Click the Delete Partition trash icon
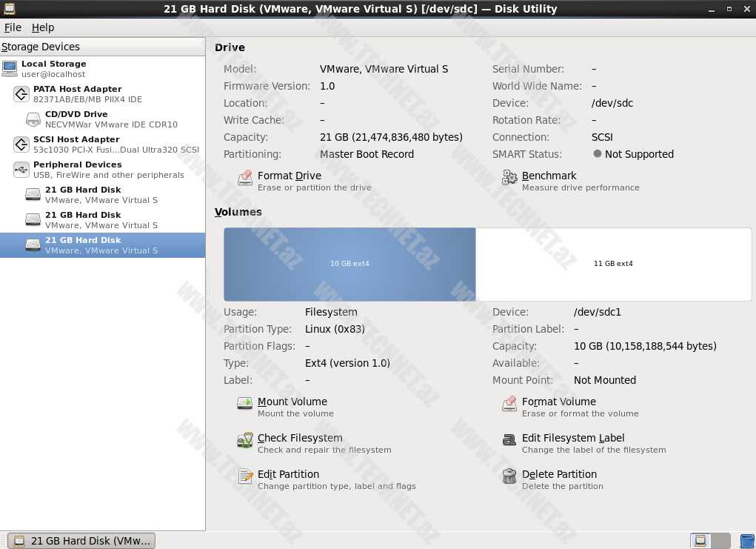This screenshot has width=756, height=549. pos(509,476)
